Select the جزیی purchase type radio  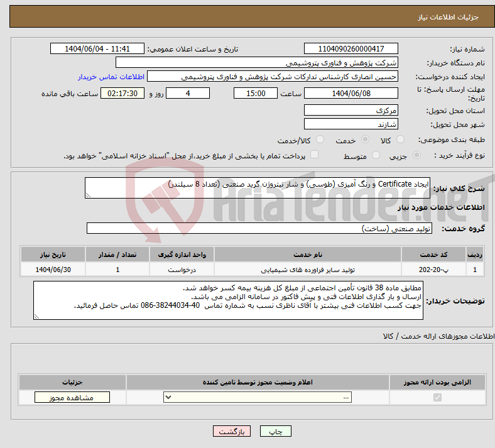416,155
